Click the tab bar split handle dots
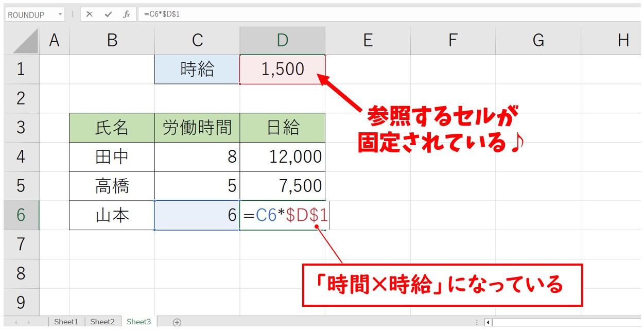The height and width of the screenshot is (331, 644). tap(477, 322)
